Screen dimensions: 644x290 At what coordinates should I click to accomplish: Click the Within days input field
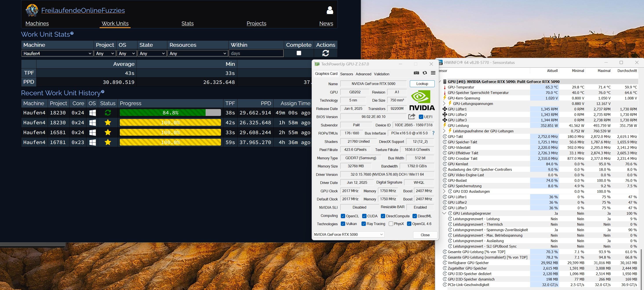tap(256, 53)
